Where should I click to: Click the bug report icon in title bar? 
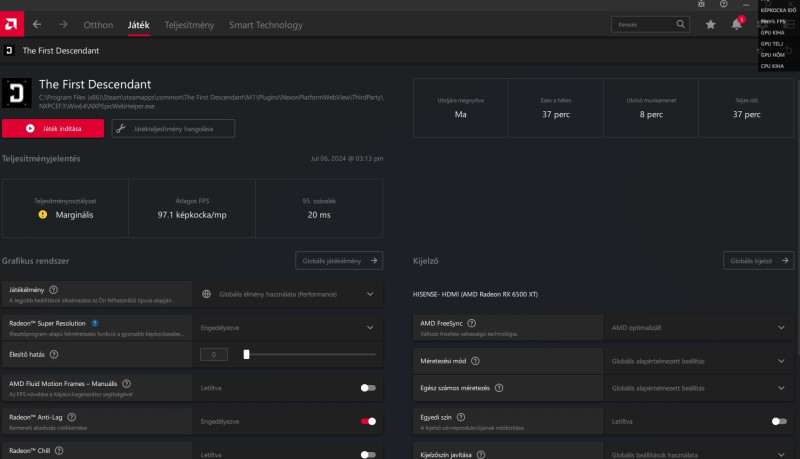click(x=702, y=4)
